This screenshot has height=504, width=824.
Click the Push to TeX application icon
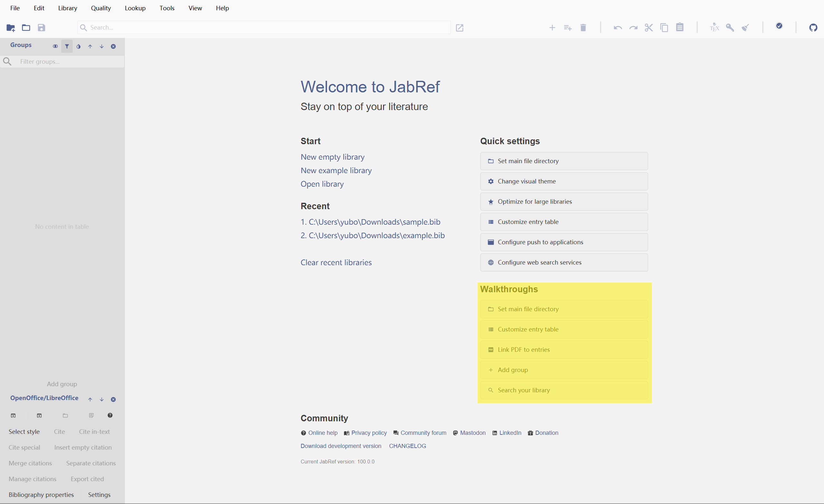pyautogui.click(x=714, y=27)
